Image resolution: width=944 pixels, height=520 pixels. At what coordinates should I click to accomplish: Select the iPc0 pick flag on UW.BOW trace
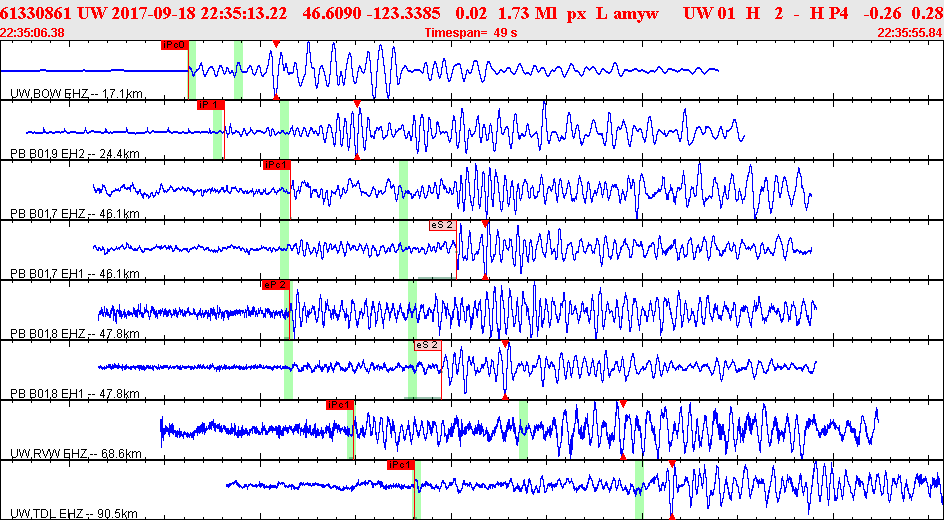(x=175, y=45)
